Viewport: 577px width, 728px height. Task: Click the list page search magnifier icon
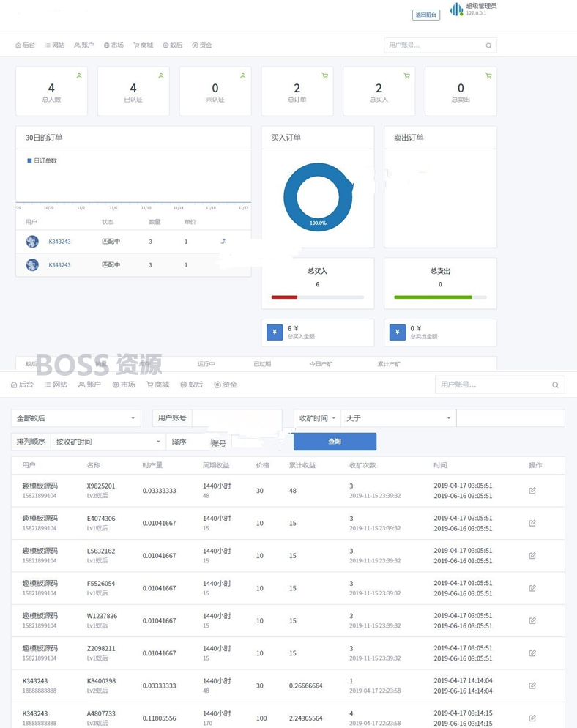pyautogui.click(x=555, y=385)
